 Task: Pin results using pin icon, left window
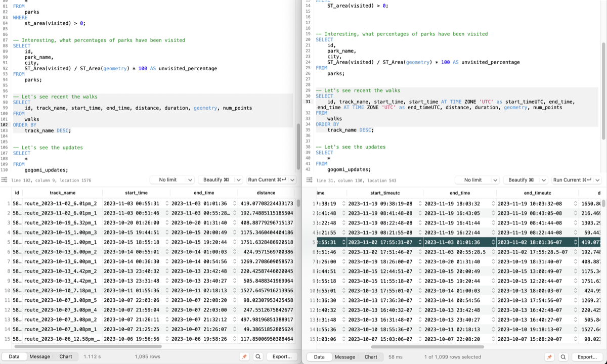(244, 356)
